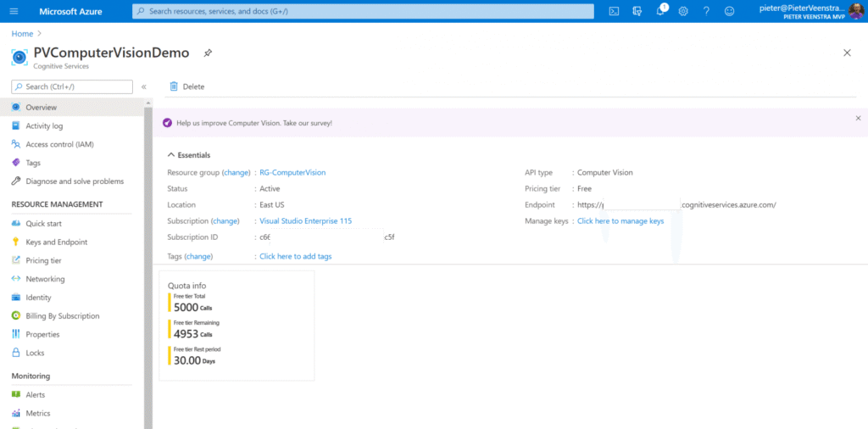Click the Access control (IAM) icon
868x429 pixels.
[x=16, y=144]
